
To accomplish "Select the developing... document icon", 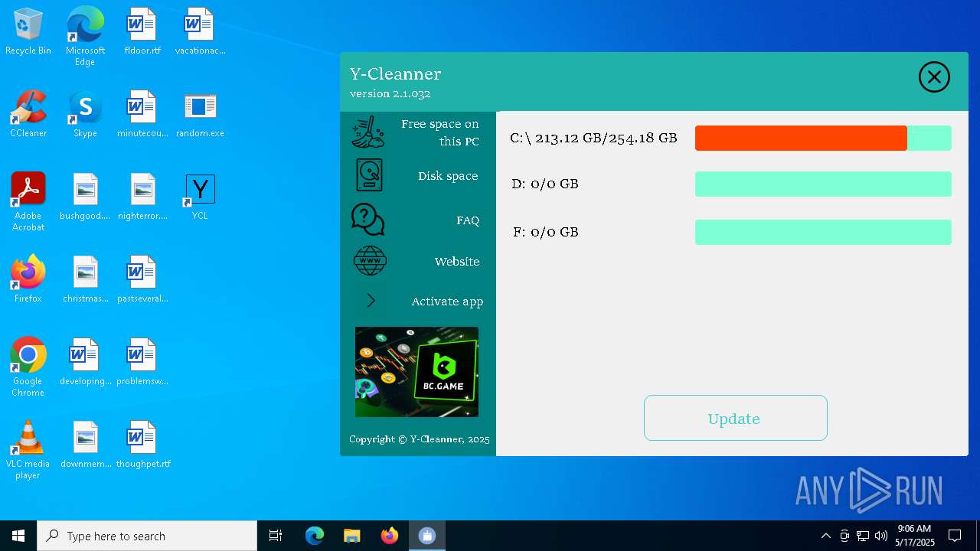I will [x=85, y=362].
